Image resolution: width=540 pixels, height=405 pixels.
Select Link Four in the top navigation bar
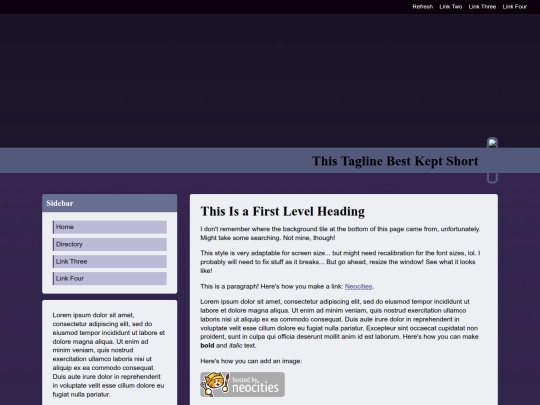click(515, 7)
